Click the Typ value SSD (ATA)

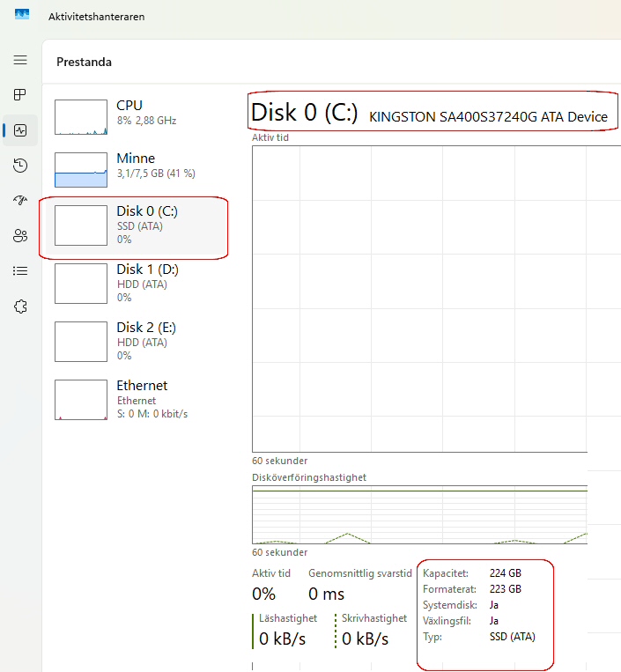(513, 637)
